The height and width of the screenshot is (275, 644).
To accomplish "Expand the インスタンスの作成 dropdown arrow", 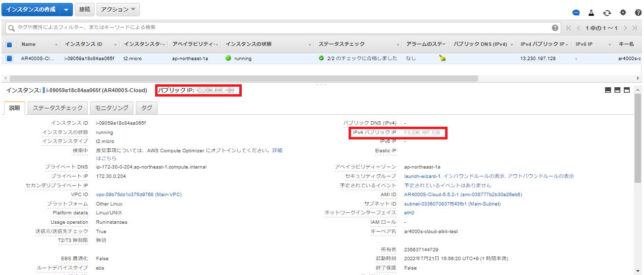I will point(66,9).
